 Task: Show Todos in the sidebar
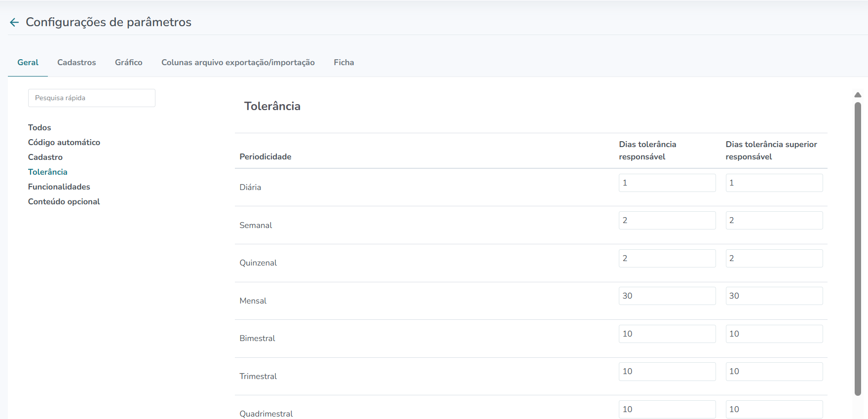(39, 127)
